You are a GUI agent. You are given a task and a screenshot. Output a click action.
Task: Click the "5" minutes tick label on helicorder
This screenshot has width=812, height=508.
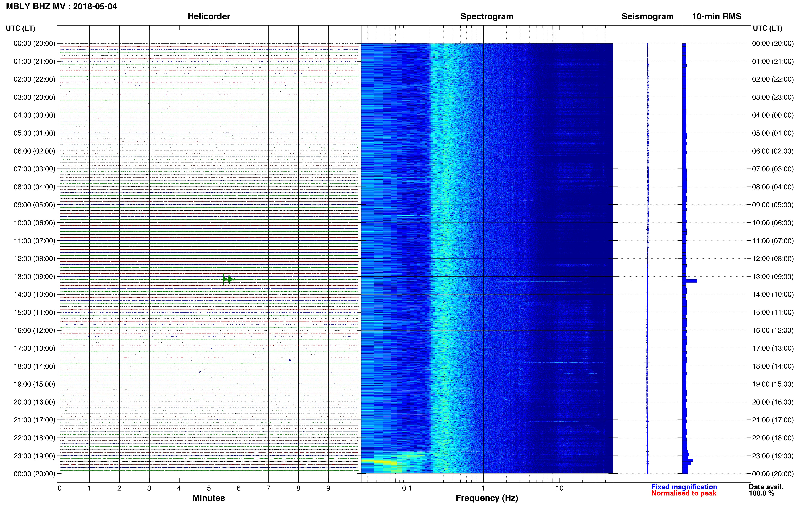click(209, 488)
